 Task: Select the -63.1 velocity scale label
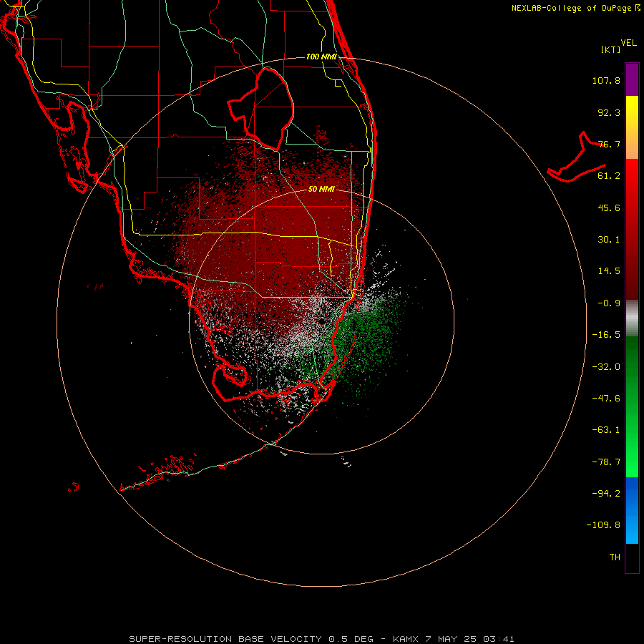point(606,430)
